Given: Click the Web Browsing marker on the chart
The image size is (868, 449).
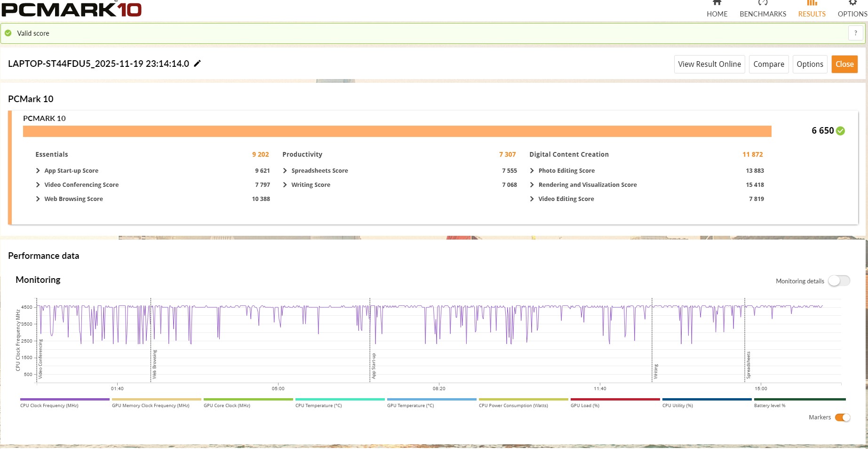Looking at the screenshot, I should pos(154,365).
